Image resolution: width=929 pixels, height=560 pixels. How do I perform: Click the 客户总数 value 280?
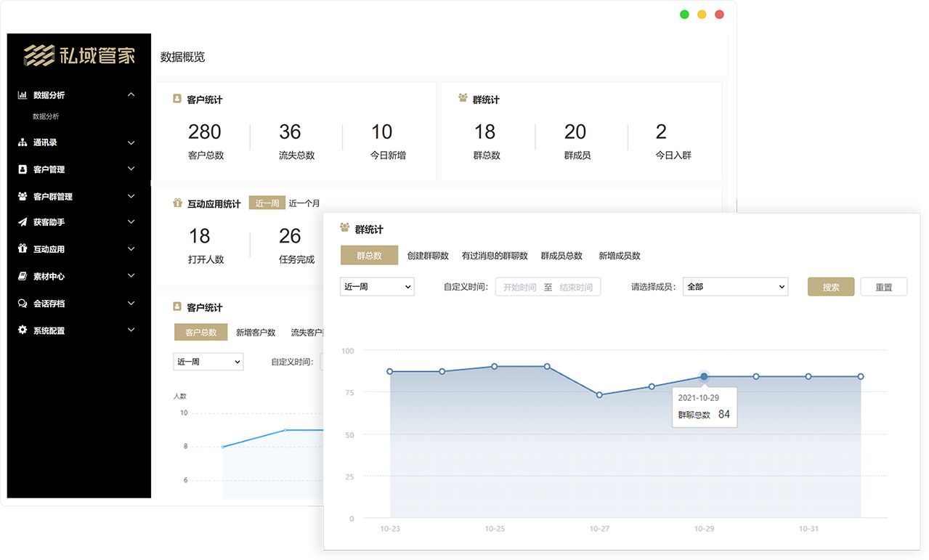point(205,131)
